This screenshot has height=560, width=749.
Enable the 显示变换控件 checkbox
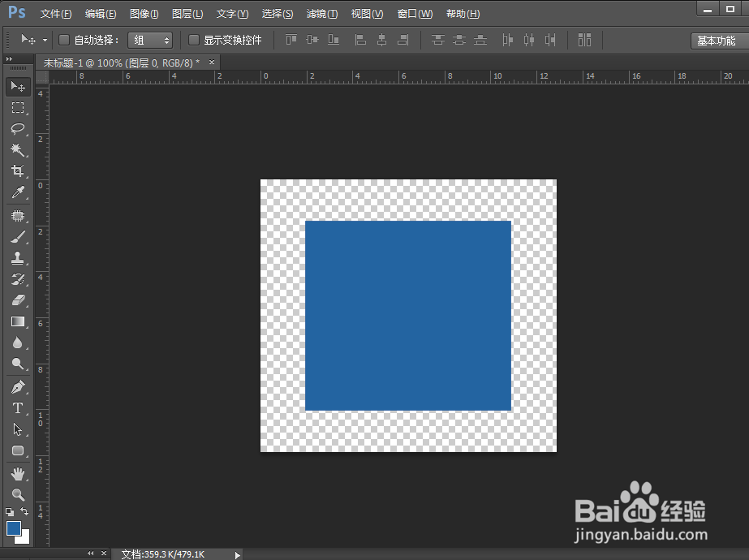193,40
